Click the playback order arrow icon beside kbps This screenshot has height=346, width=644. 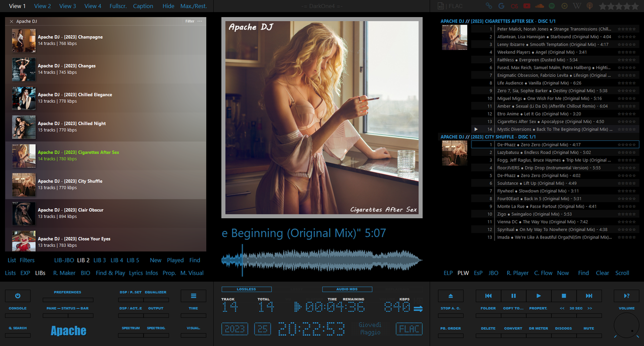418,308
